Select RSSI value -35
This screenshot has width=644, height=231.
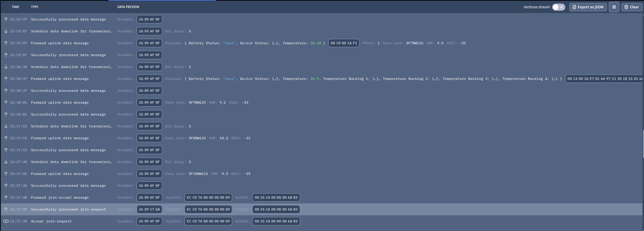point(463,43)
